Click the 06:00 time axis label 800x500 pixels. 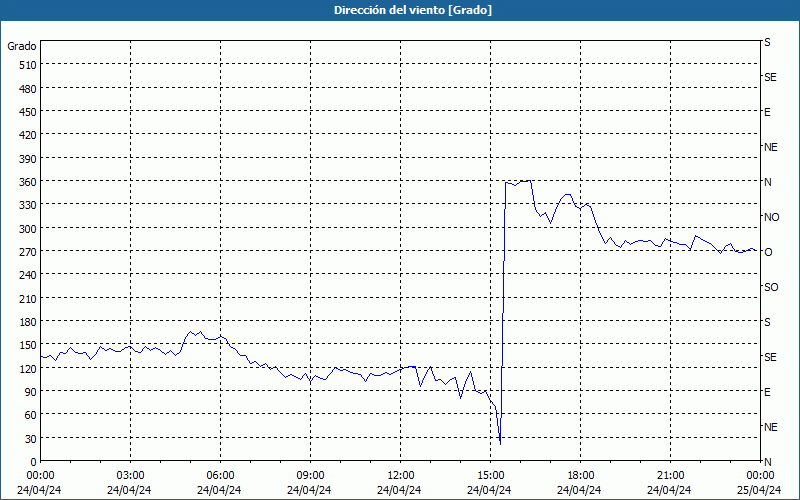[x=220, y=476]
